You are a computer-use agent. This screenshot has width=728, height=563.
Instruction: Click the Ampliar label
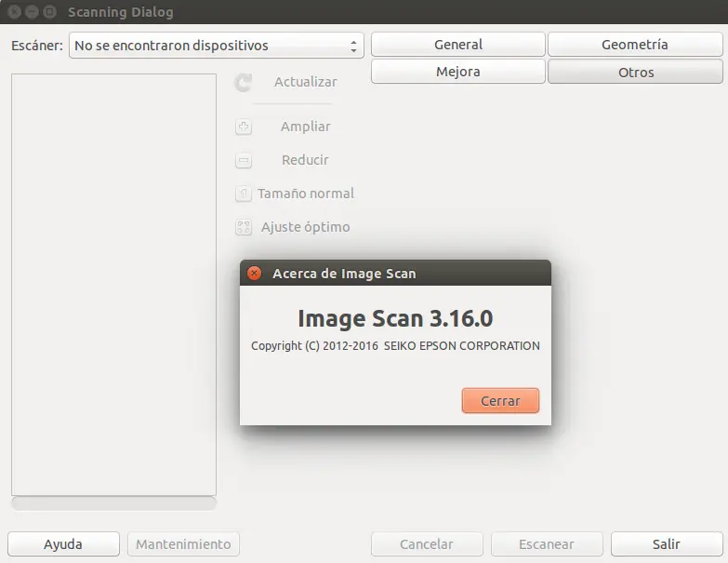click(306, 127)
